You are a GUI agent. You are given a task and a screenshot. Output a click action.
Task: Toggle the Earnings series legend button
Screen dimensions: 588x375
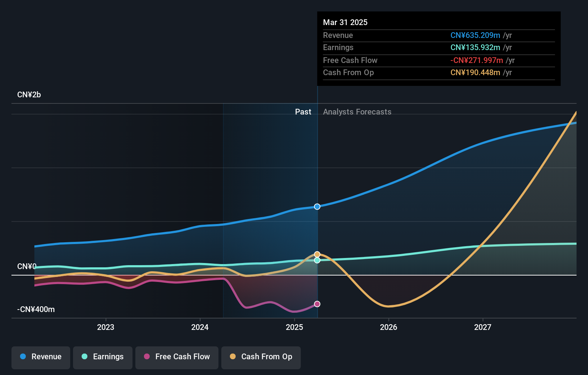click(x=103, y=357)
